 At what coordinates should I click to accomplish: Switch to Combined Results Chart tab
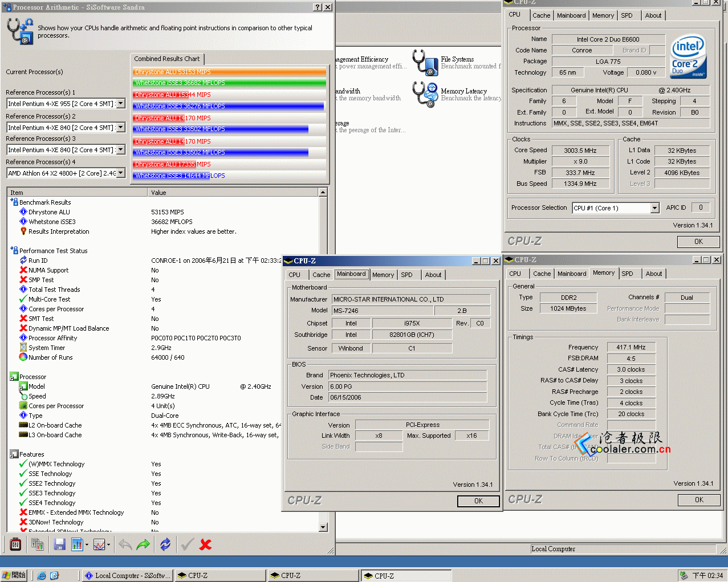point(167,59)
